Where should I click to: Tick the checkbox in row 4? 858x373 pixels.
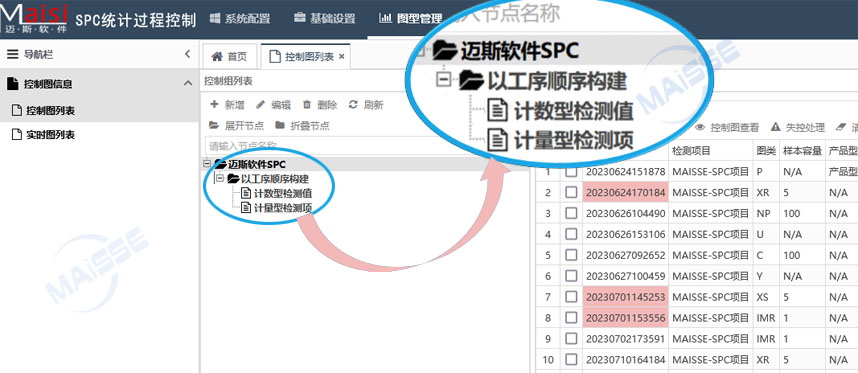coord(571,234)
